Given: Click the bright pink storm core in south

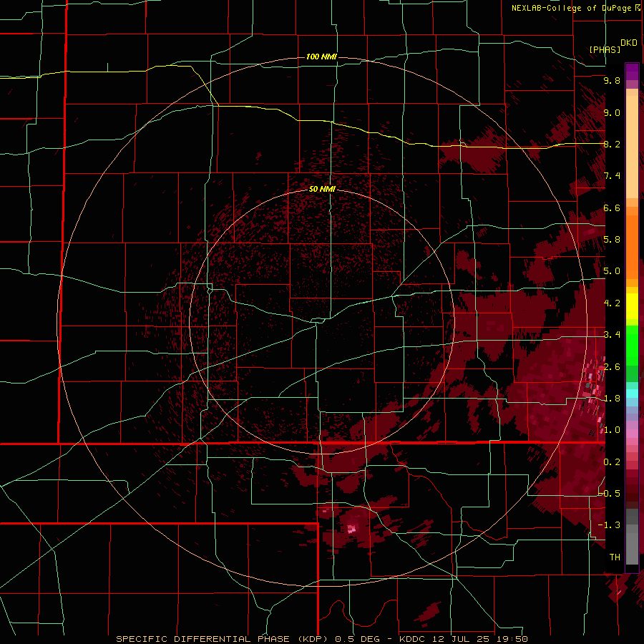Looking at the screenshot, I should pyautogui.click(x=351, y=529).
